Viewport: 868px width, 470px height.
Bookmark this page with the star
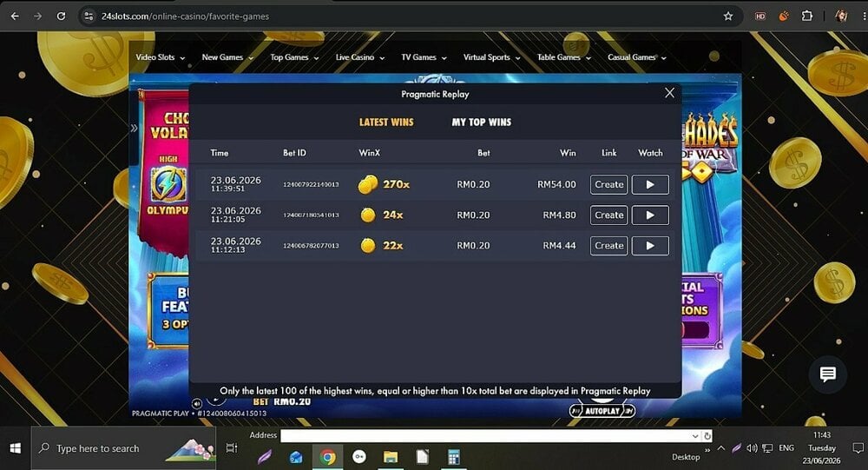pos(728,17)
